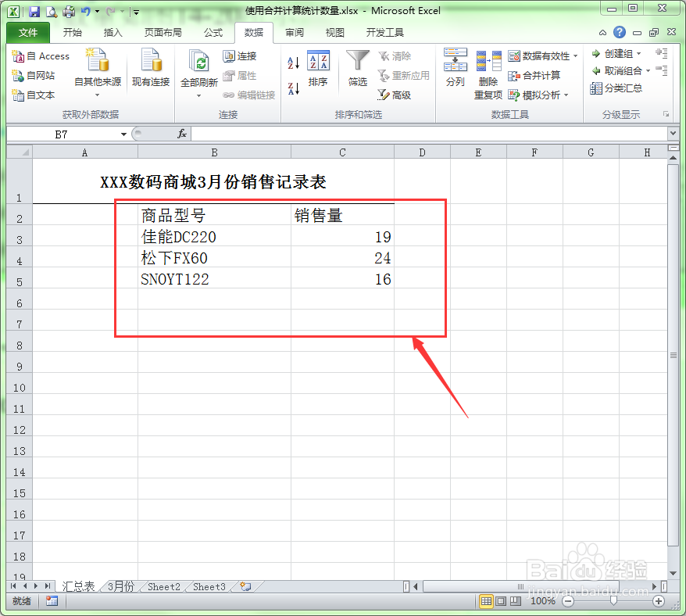Expand the formula bar
This screenshot has width=686, height=616.
673,133
